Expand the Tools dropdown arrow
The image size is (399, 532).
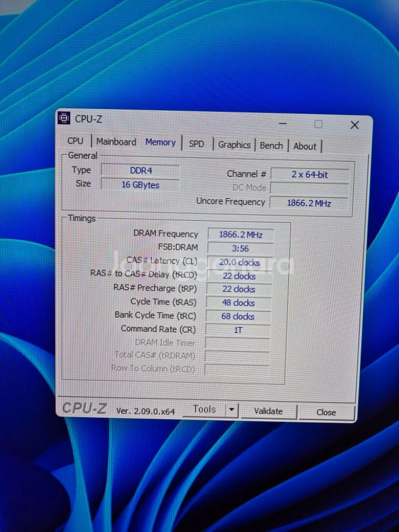(x=232, y=410)
